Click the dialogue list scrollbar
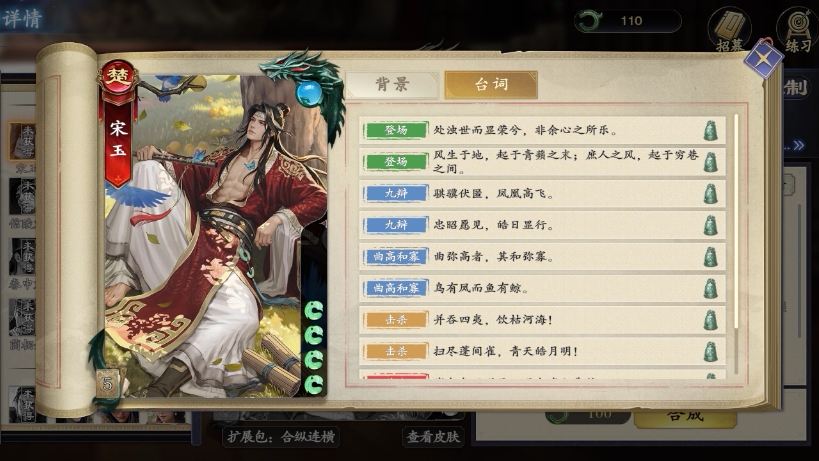The height and width of the screenshot is (461, 819). [736, 221]
